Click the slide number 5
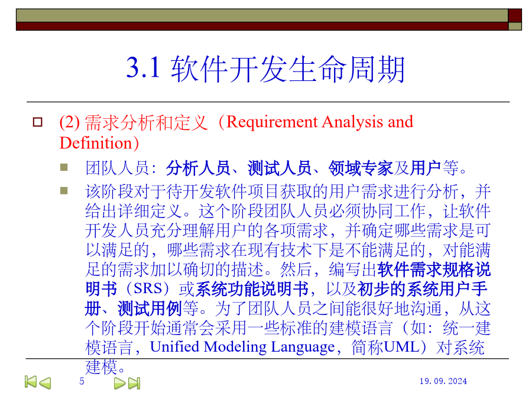Image resolution: width=532 pixels, height=399 pixels. coord(82,381)
